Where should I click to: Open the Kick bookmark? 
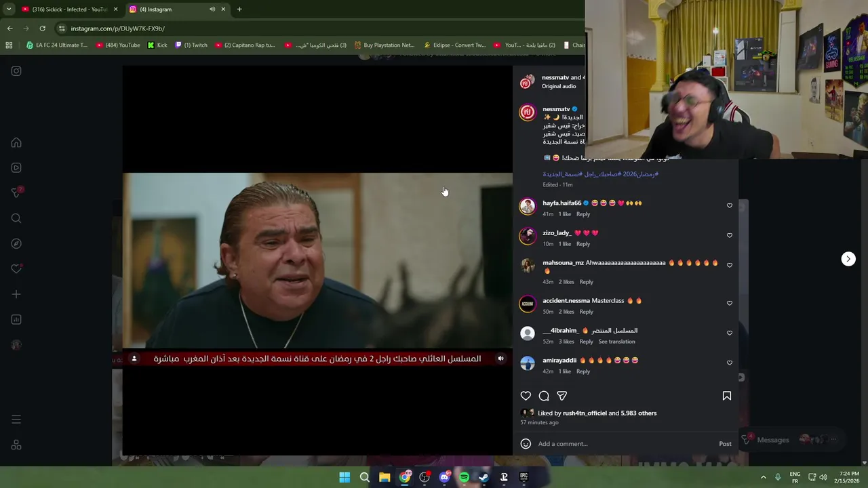coord(157,45)
